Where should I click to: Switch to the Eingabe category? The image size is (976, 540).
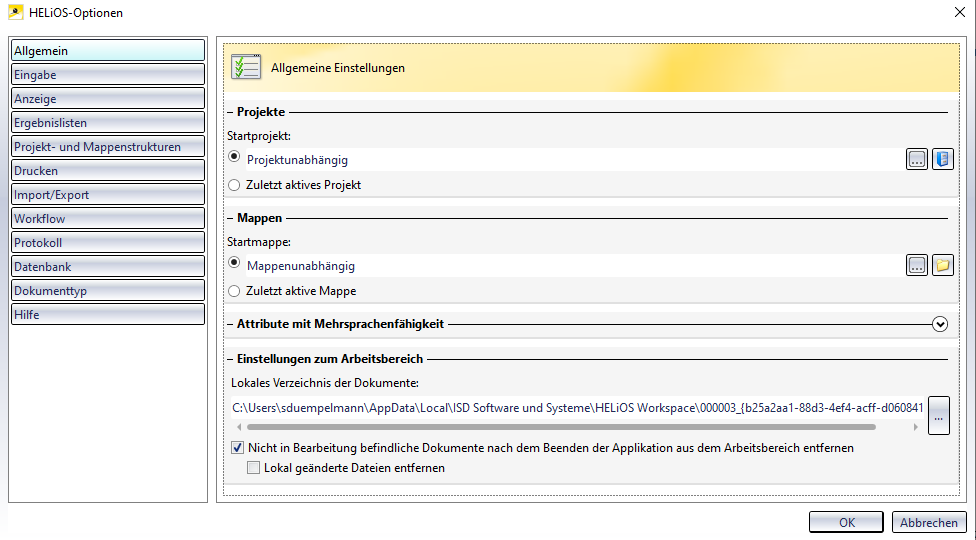click(x=108, y=75)
